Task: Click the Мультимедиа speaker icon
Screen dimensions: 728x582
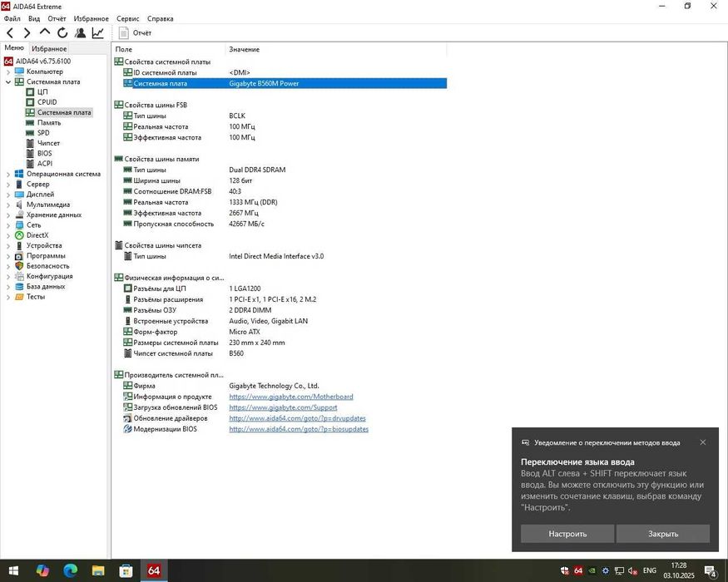Action: click(x=19, y=205)
